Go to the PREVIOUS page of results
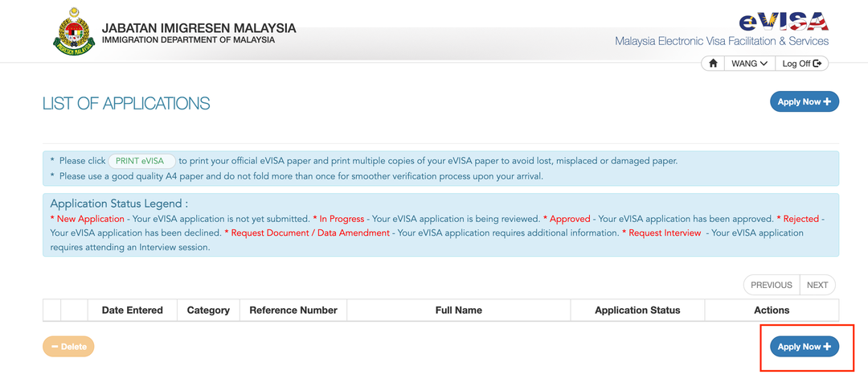Viewport: 868px width, 387px height. tap(772, 285)
